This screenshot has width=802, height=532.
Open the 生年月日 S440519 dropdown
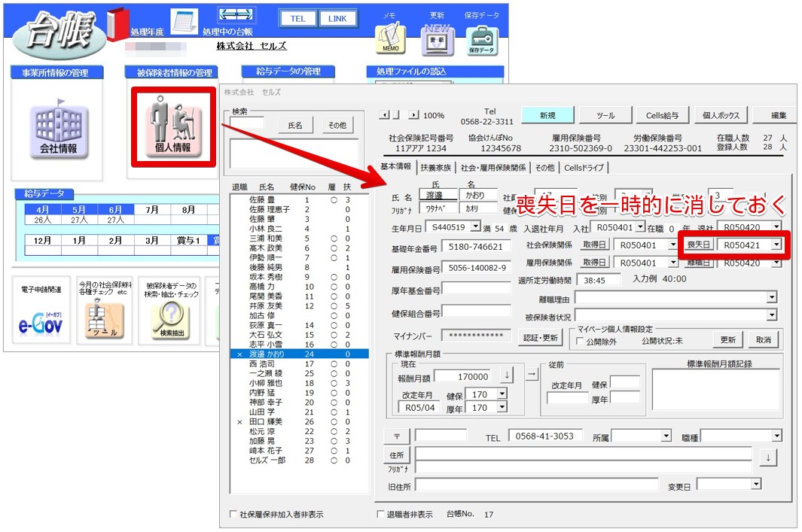point(476,226)
